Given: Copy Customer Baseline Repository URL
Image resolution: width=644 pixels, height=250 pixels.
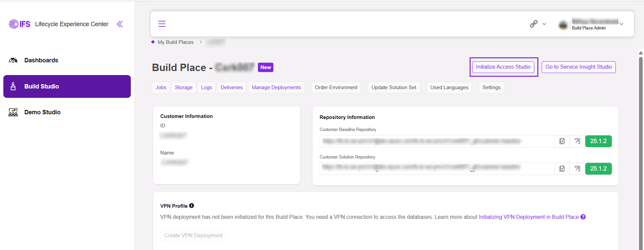Looking at the screenshot, I should point(562,141).
